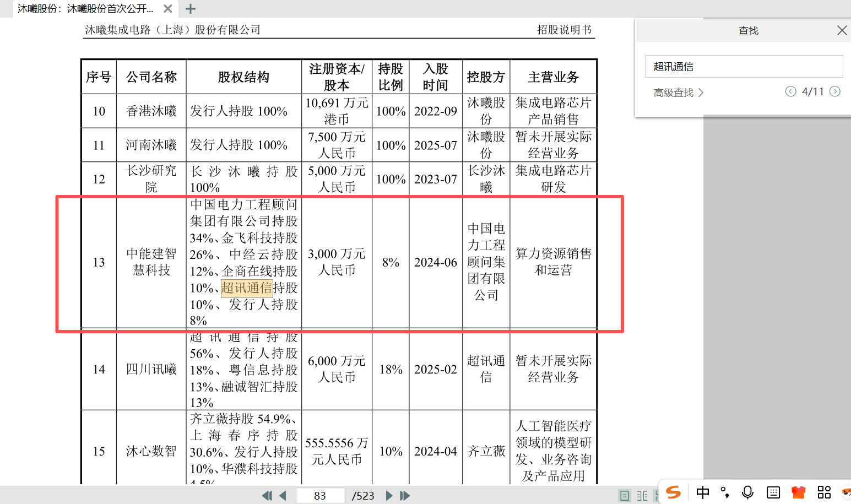Expand 高级查找 advanced search options
The height and width of the screenshot is (504, 851).
coord(679,93)
